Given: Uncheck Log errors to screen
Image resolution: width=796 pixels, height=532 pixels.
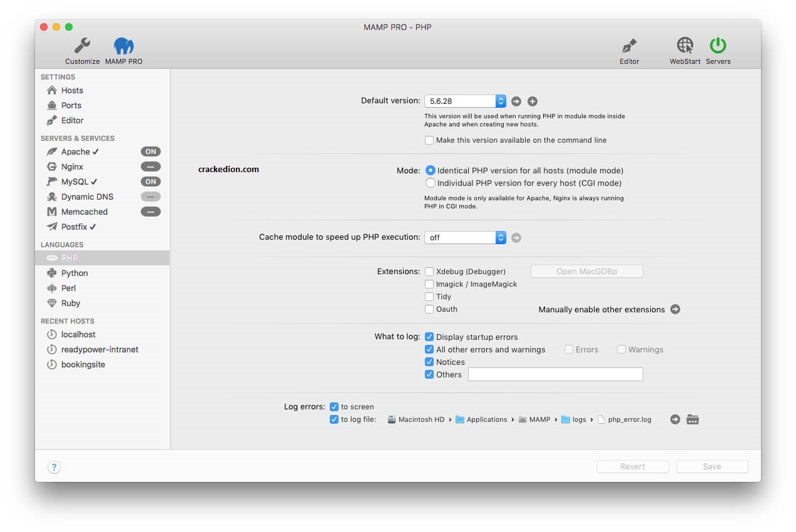Looking at the screenshot, I should pos(334,407).
